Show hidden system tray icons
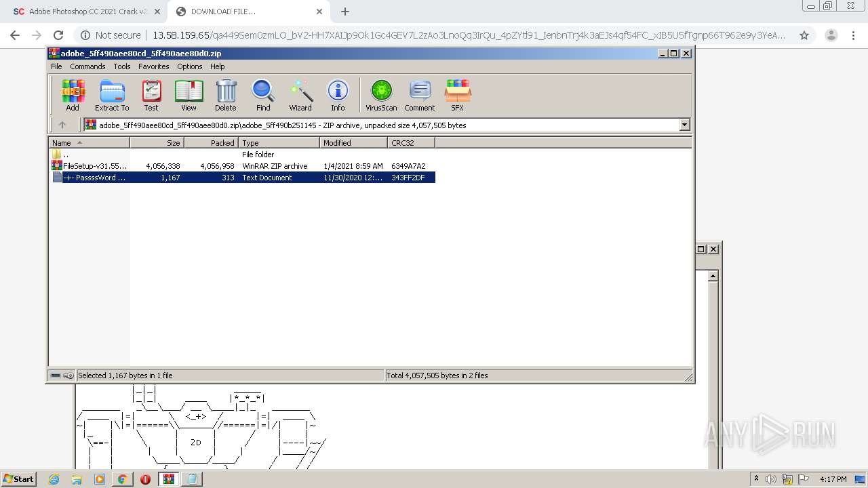This screenshot has height=488, width=868. point(756,479)
